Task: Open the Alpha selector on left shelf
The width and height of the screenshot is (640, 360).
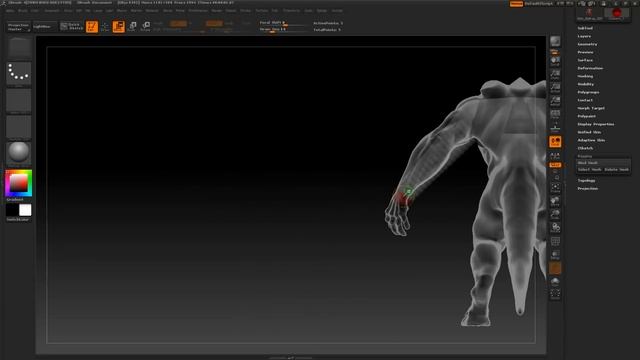Action: pyautogui.click(x=19, y=100)
